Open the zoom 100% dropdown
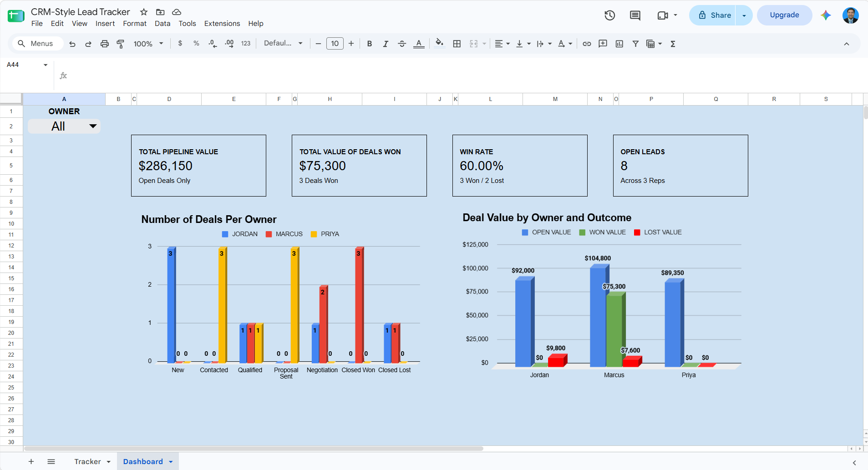 (x=148, y=44)
